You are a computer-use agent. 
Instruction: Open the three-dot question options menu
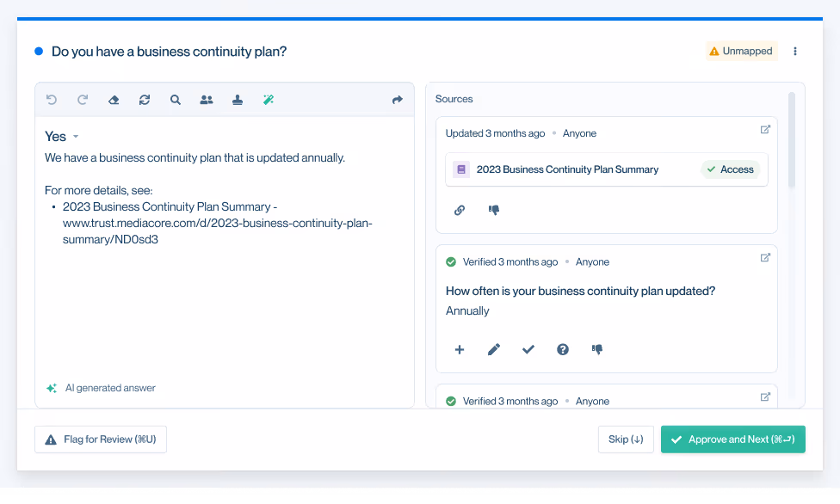coord(795,51)
